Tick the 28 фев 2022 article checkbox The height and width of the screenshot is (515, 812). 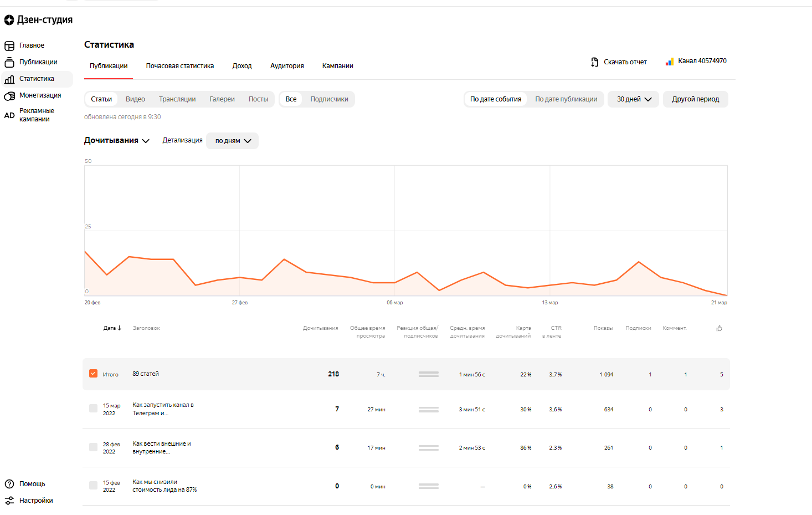coord(93,447)
